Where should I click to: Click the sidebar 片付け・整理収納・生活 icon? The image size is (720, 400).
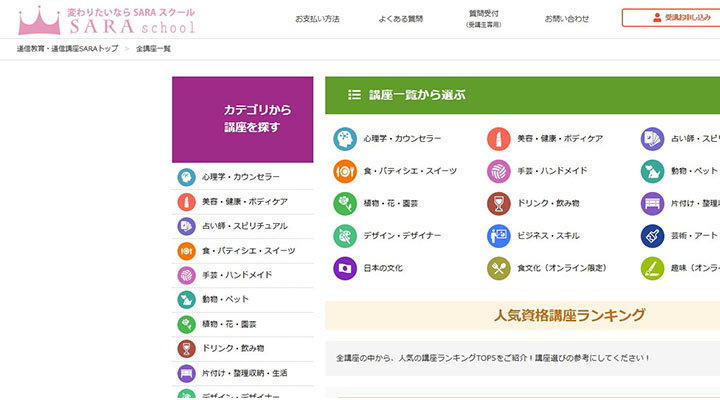pyautogui.click(x=186, y=373)
